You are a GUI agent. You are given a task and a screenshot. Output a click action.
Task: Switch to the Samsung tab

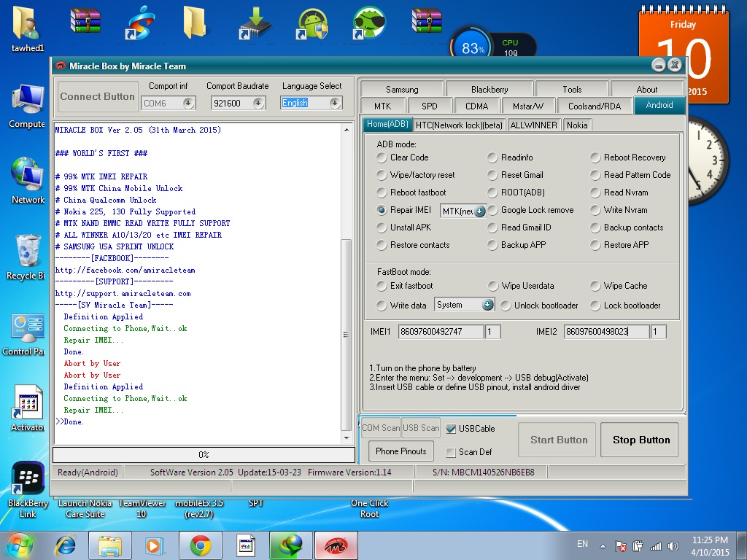pyautogui.click(x=402, y=90)
